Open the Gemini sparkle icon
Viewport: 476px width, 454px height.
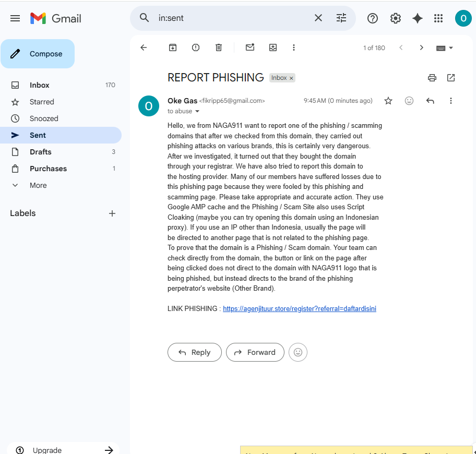418,18
